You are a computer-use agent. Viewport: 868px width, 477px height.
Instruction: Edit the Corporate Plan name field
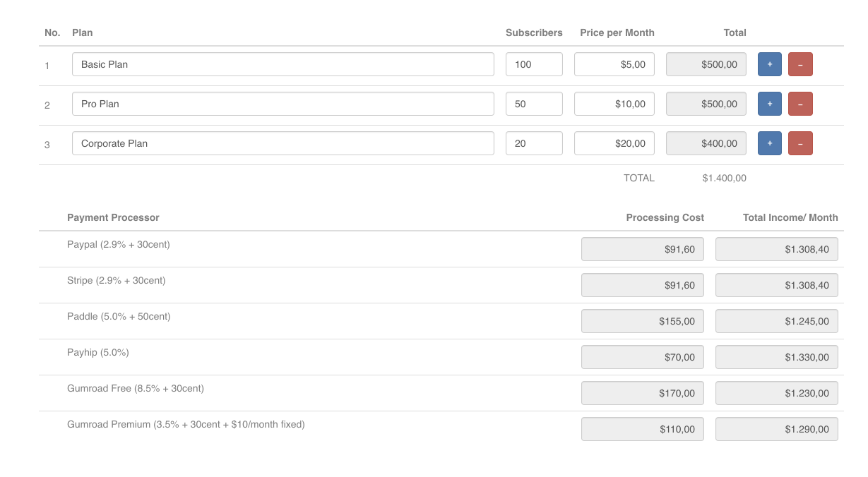[x=283, y=143]
